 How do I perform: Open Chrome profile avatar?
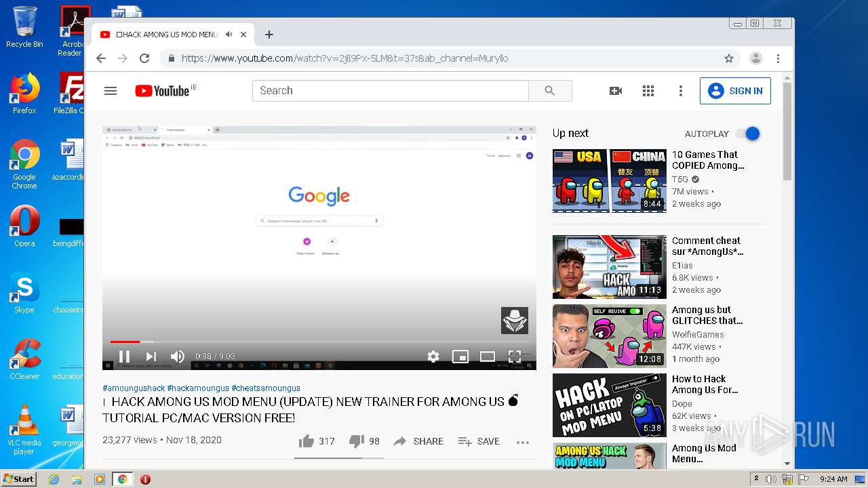point(756,58)
